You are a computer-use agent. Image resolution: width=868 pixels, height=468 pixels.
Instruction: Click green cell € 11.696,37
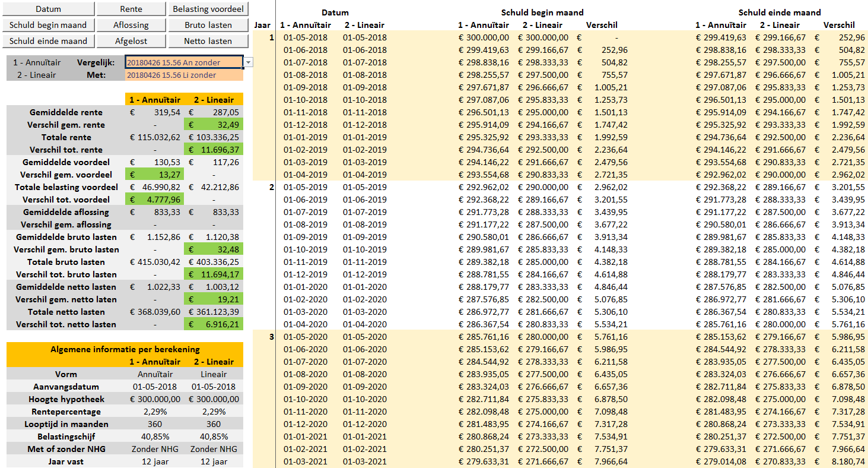pos(214,150)
